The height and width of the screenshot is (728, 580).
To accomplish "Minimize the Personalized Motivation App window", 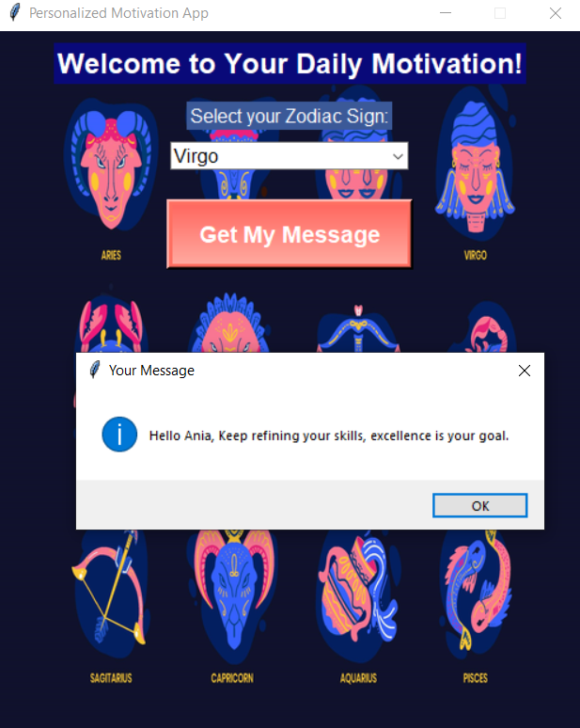I will pyautogui.click(x=446, y=13).
